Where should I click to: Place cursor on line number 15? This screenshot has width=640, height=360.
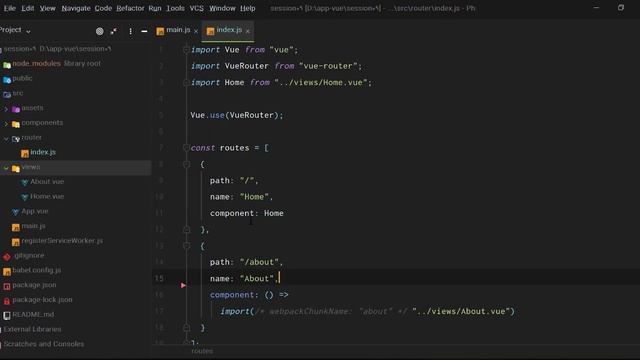pyautogui.click(x=159, y=278)
